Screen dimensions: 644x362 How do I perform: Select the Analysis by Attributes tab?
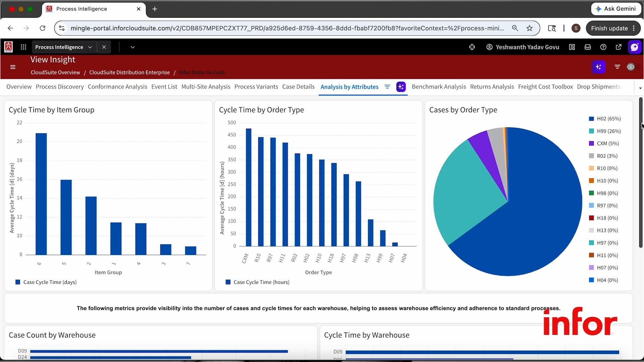[x=350, y=87]
